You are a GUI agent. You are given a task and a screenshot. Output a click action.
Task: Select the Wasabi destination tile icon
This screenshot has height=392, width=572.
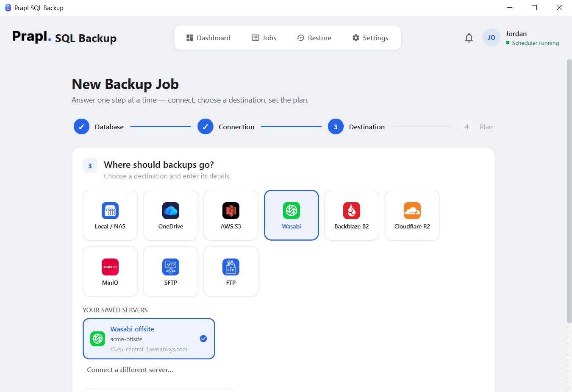[292, 211]
